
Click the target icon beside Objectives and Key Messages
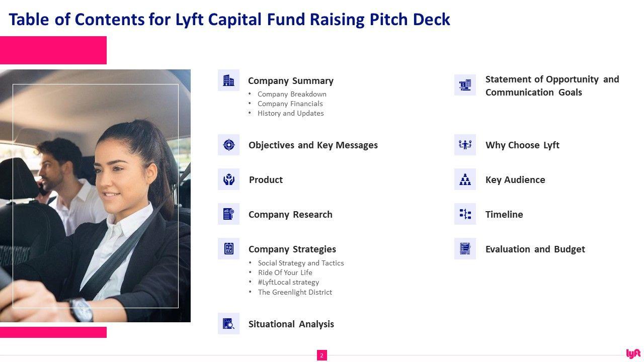[228, 145]
